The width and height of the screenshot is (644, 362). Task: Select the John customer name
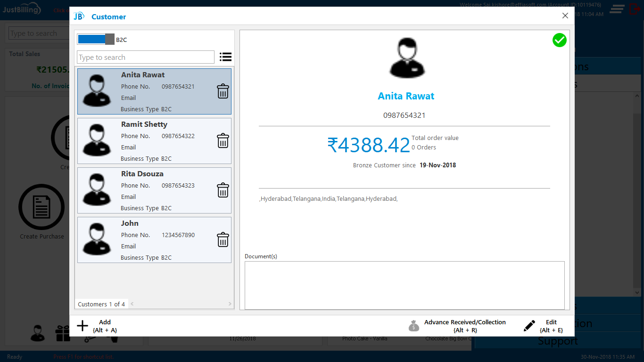(x=130, y=223)
